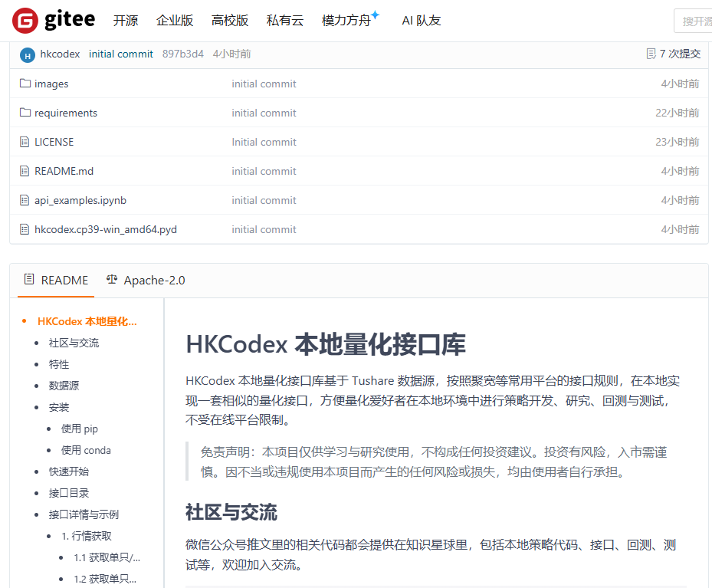
Task: Click the hkcodex user avatar
Action: click(x=28, y=54)
